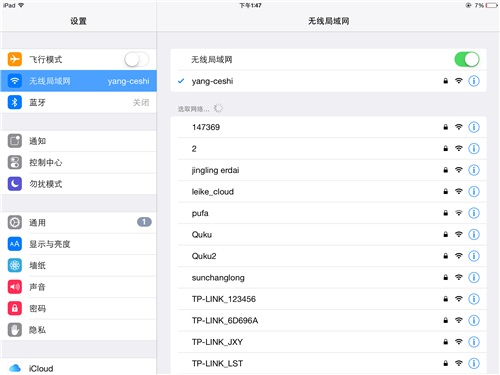Screen dimensions: 500x375
Task: Open General (通用) settings
Action: (x=79, y=222)
